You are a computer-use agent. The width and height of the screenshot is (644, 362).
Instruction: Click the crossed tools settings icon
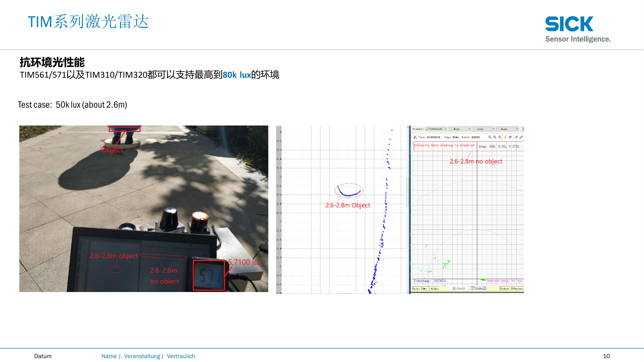click(x=415, y=137)
